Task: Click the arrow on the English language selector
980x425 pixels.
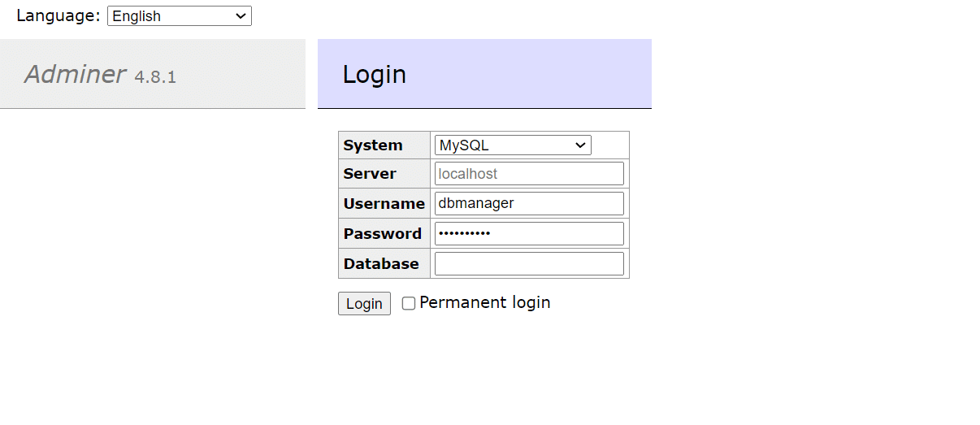Action: pos(241,16)
